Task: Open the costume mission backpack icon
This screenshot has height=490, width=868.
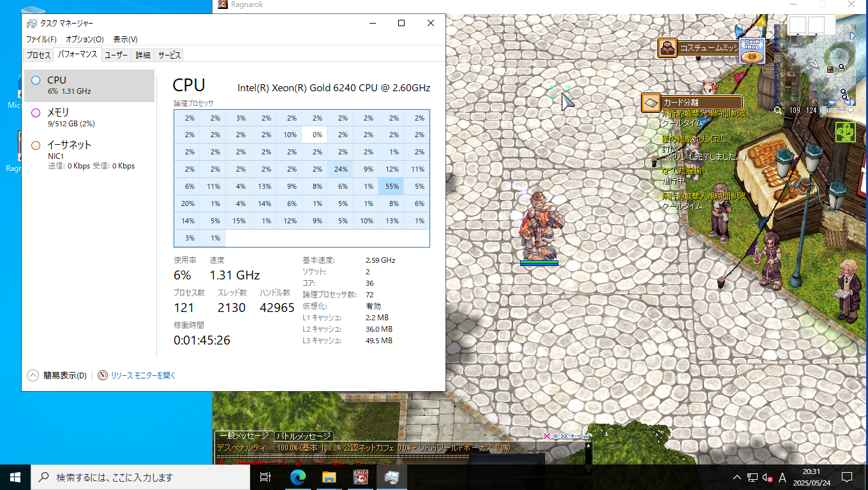Action: coord(668,48)
